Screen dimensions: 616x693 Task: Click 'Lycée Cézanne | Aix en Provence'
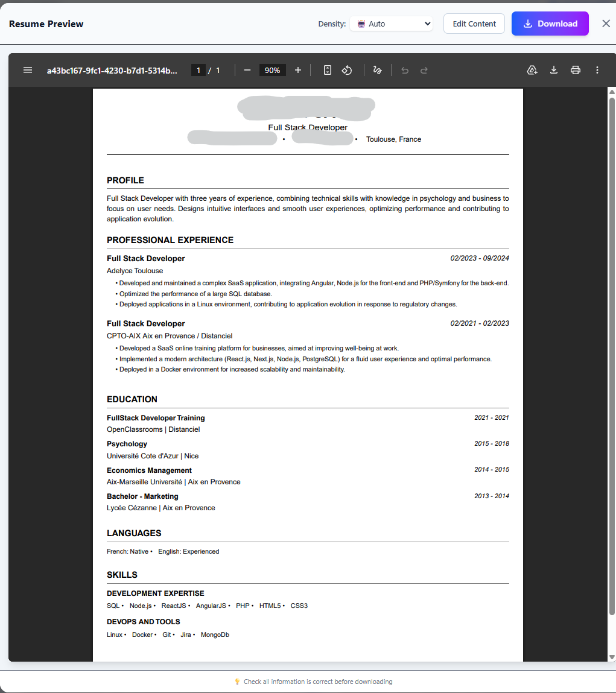tap(160, 508)
